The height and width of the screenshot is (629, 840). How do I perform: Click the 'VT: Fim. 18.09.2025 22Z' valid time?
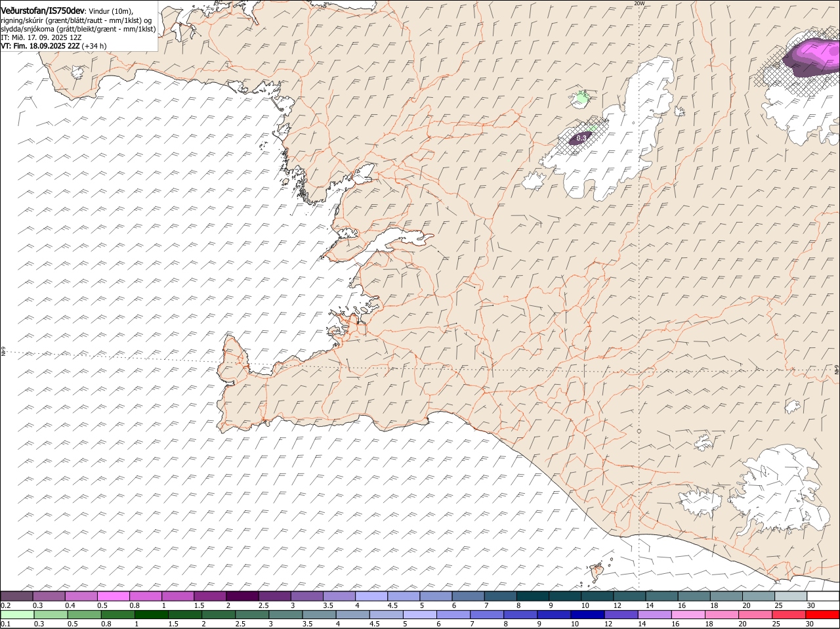40,46
